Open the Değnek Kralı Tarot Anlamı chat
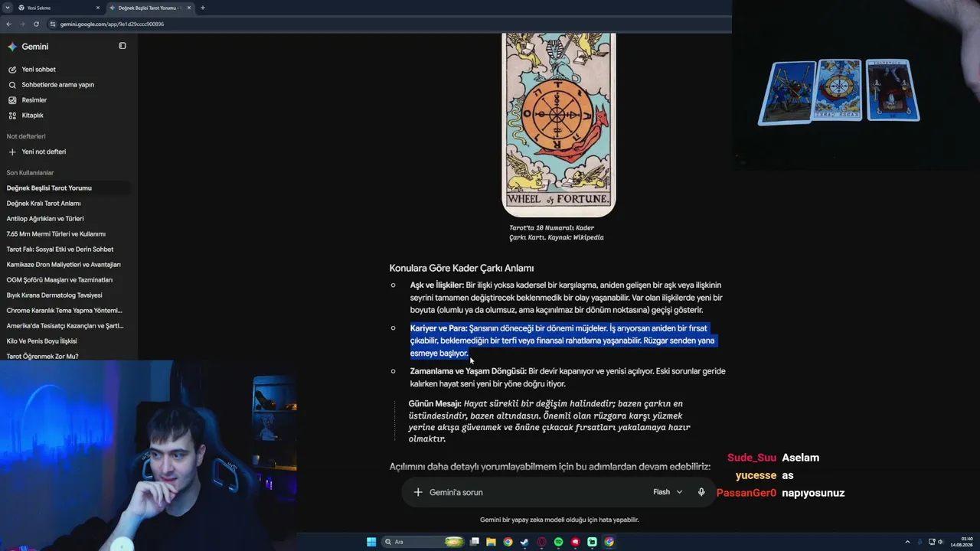Screen dimensions: 980x551 44,204
